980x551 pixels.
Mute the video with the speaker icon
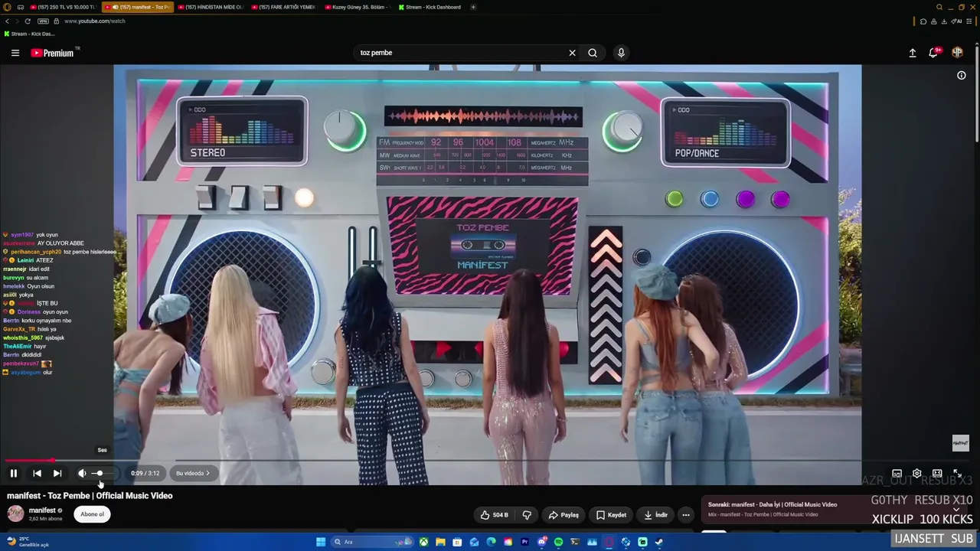[82, 473]
